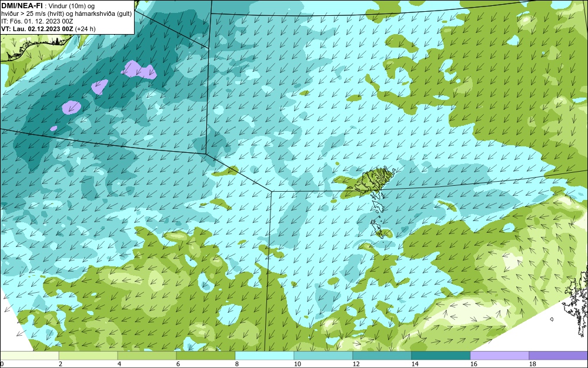The height and width of the screenshot is (368, 588).
Task: Select the 2–4 m/s light green swatch
Action: coord(88,355)
